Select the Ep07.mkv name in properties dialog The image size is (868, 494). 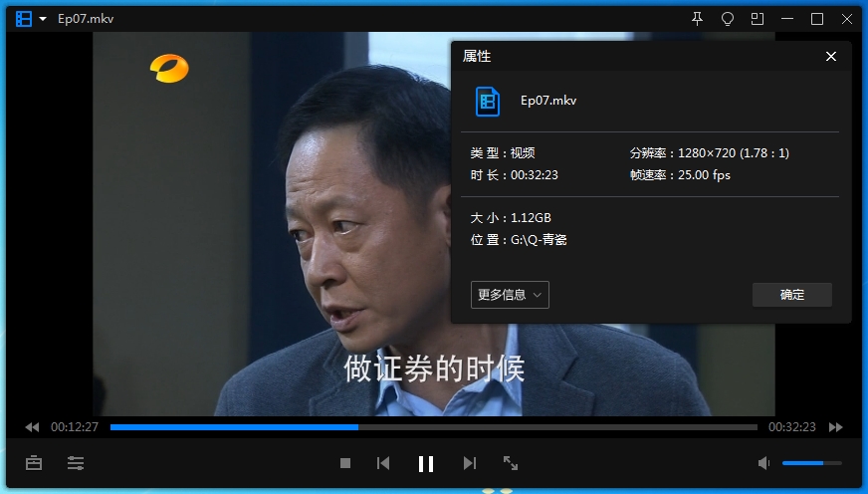coord(548,101)
